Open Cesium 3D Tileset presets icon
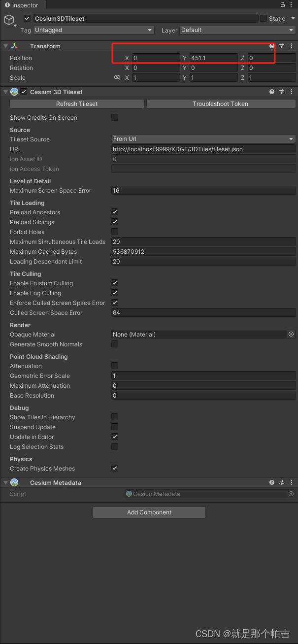This screenshot has width=298, height=644. [282, 92]
